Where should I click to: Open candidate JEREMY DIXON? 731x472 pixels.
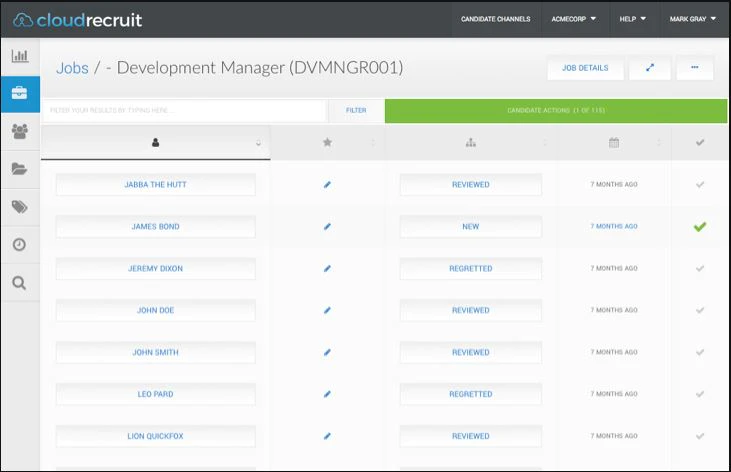click(155, 269)
